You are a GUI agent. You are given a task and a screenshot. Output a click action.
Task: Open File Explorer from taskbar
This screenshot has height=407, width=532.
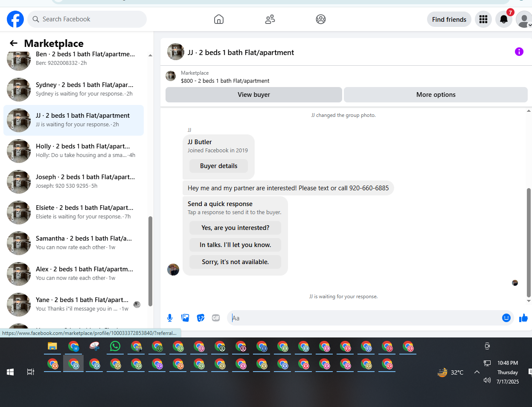[x=52, y=346]
